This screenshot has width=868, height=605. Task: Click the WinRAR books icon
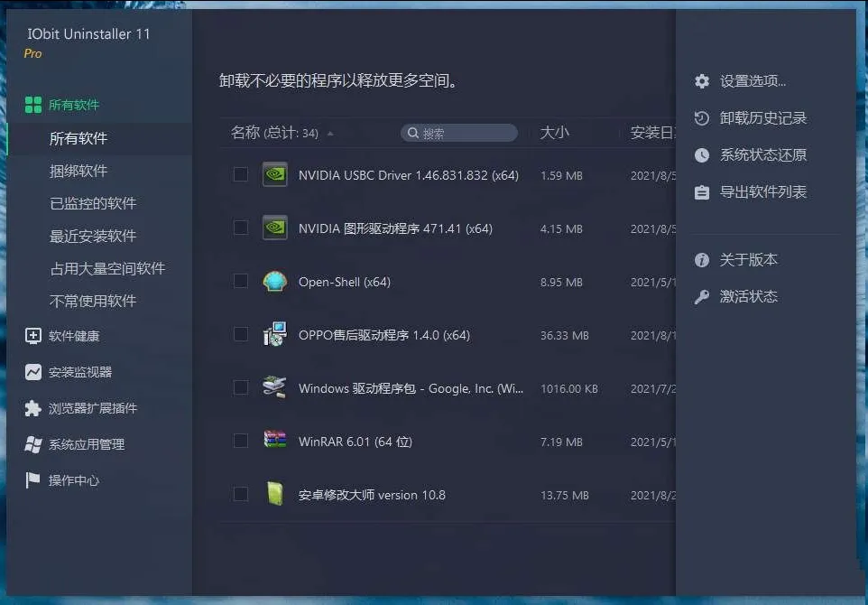274,441
